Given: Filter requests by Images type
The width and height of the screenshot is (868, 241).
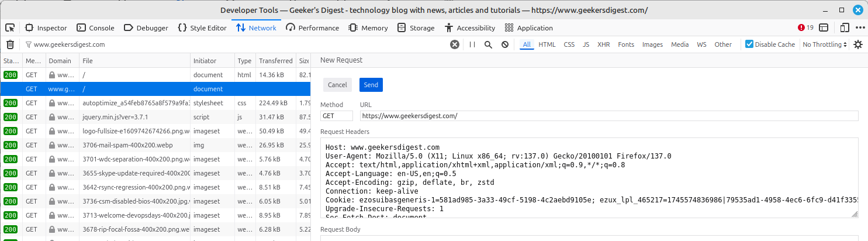Looking at the screenshot, I should [652, 44].
